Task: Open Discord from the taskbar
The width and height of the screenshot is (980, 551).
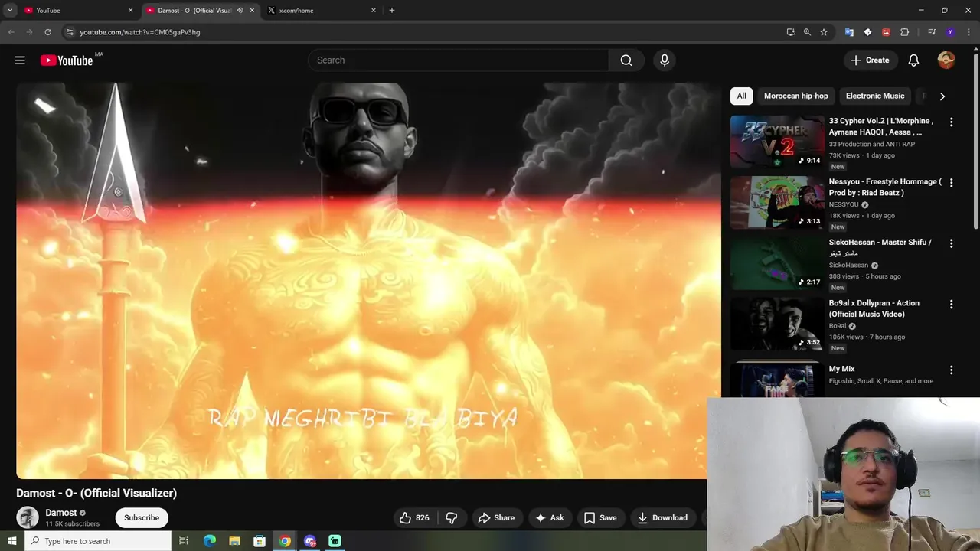Action: 310,541
